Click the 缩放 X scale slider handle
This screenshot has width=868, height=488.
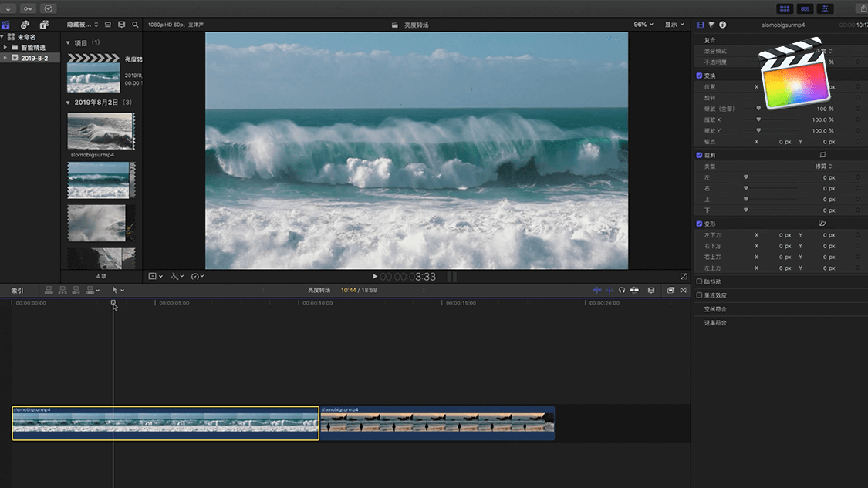(x=758, y=119)
